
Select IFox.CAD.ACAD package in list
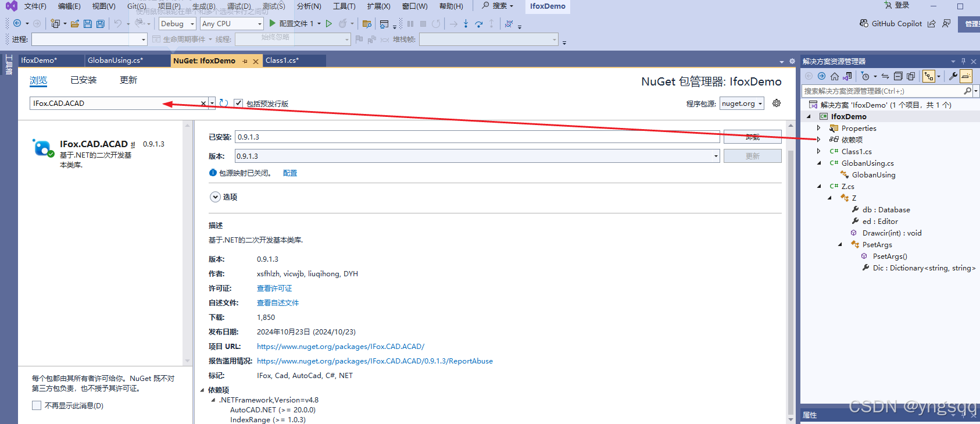pyautogui.click(x=101, y=154)
